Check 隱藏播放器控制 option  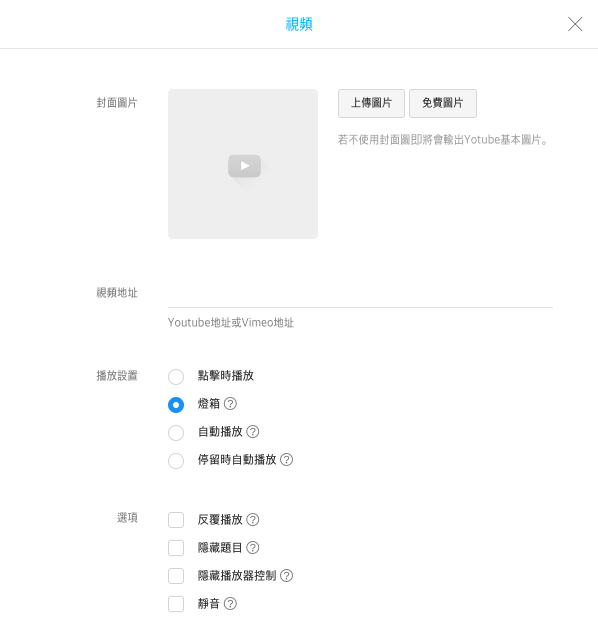coord(176,576)
